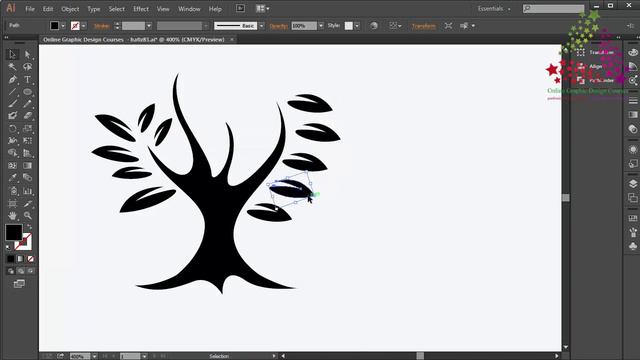Select the Blob Brush tool
This screenshot has width=640, height=360.
pyautogui.click(x=12, y=116)
